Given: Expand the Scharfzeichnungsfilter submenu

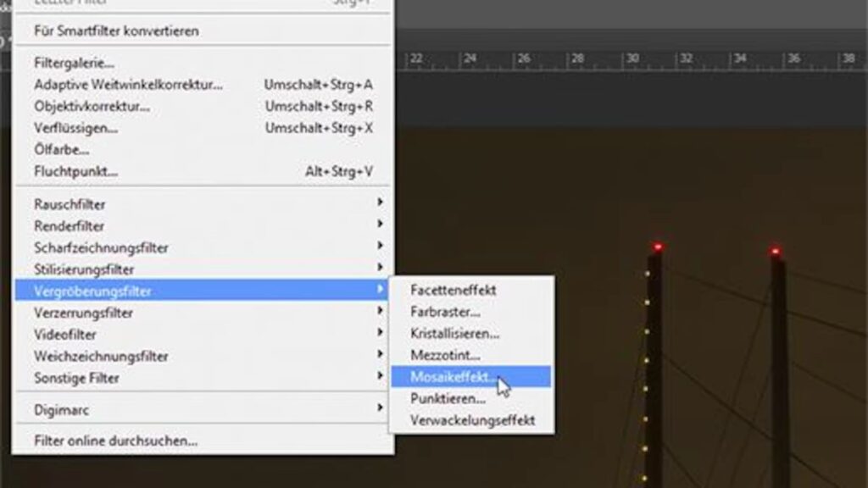Looking at the screenshot, I should [101, 248].
